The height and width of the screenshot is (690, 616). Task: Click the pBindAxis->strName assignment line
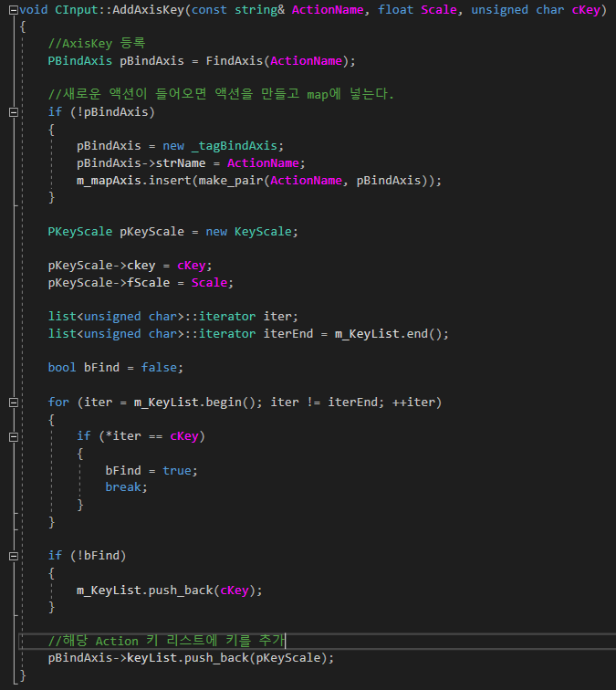(191, 162)
